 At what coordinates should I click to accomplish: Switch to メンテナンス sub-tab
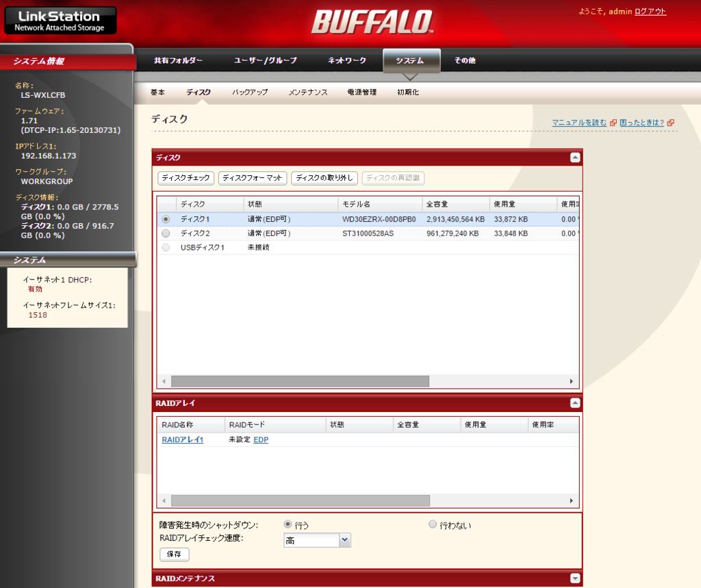pos(308,92)
